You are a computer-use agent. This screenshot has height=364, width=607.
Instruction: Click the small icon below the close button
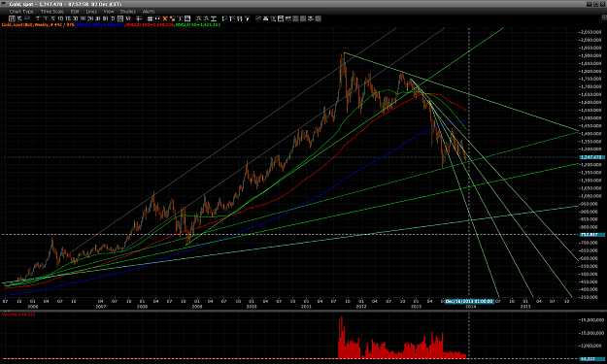[x=603, y=17]
